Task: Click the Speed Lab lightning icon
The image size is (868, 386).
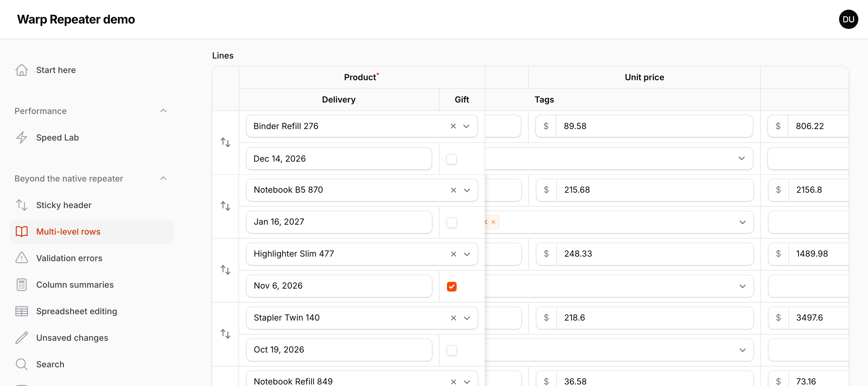Action: [22, 138]
